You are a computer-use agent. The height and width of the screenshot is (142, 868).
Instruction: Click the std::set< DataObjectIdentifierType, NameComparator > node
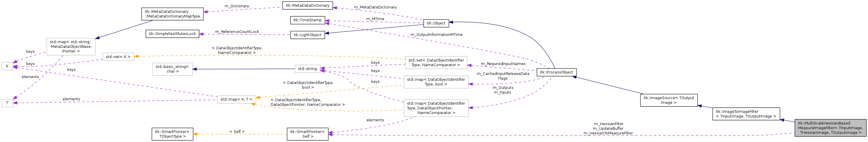tap(436, 63)
